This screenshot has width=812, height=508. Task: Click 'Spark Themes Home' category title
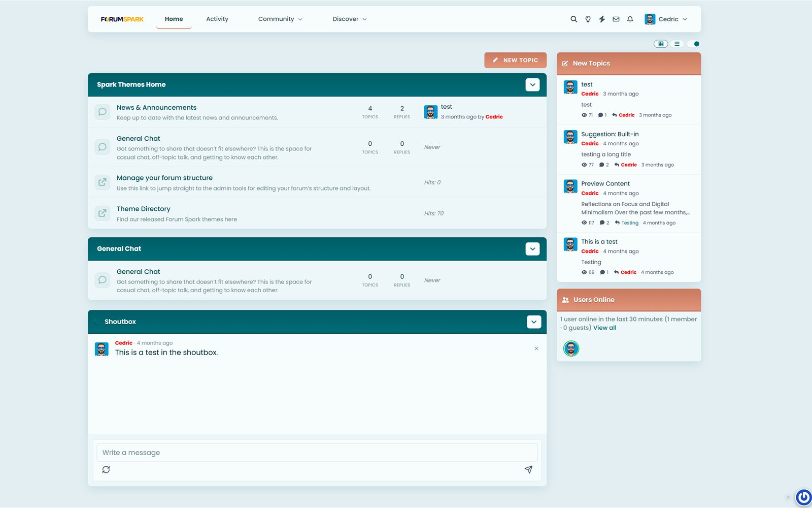click(131, 85)
